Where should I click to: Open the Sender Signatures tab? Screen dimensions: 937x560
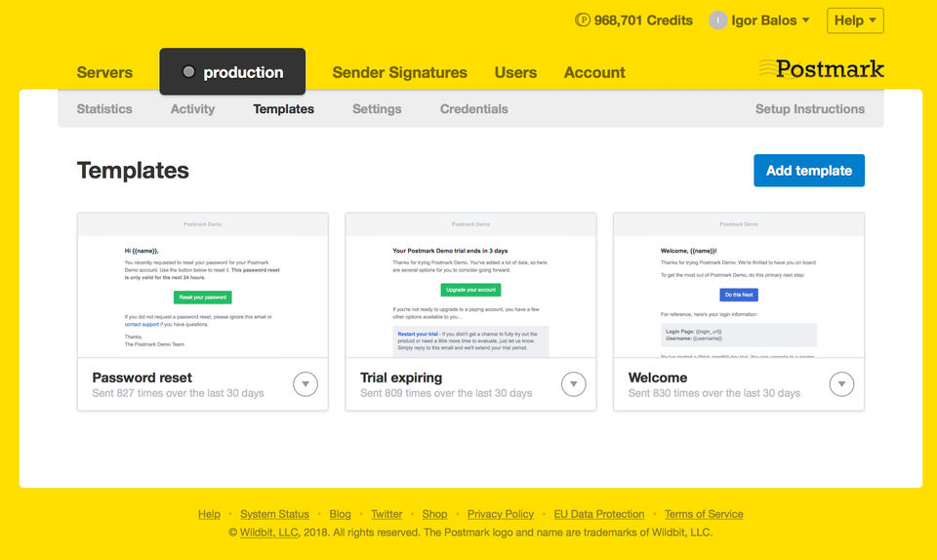400,72
